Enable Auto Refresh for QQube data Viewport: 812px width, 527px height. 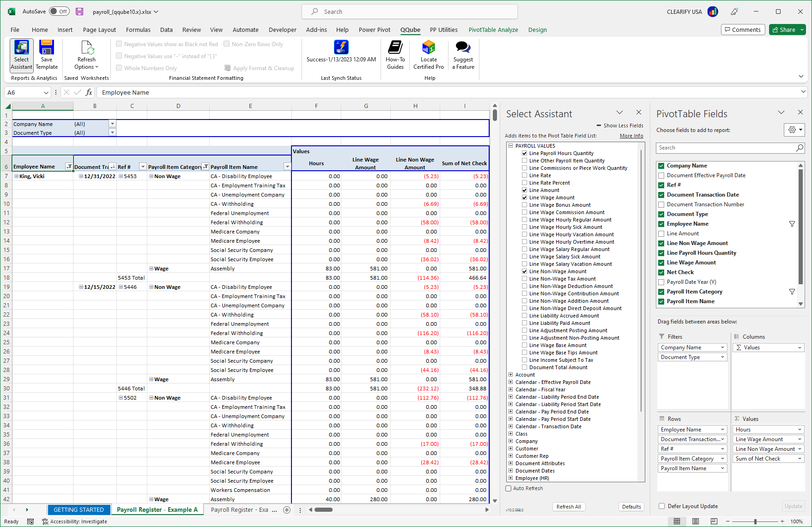click(x=508, y=488)
